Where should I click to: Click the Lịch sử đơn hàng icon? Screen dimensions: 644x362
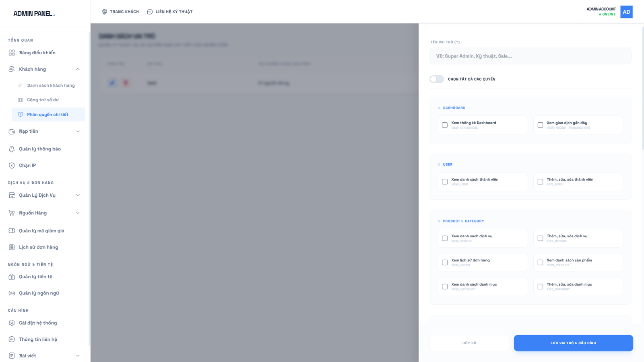[x=12, y=247]
